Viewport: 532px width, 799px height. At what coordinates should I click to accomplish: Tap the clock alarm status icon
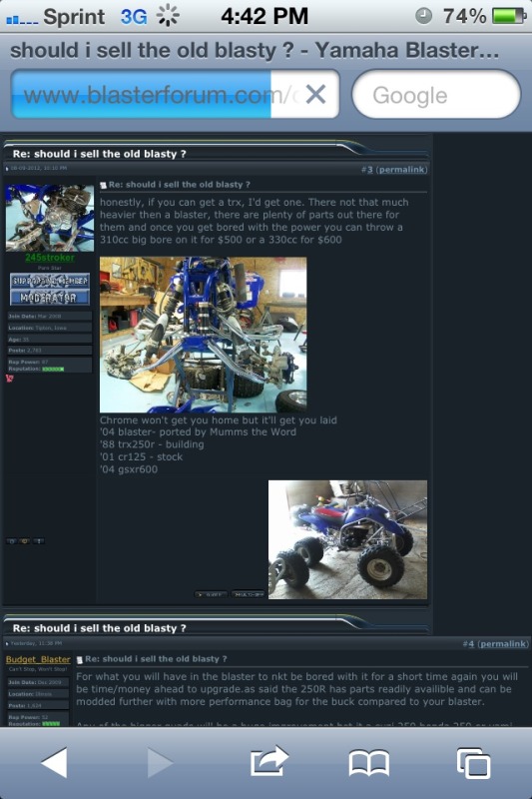423,16
